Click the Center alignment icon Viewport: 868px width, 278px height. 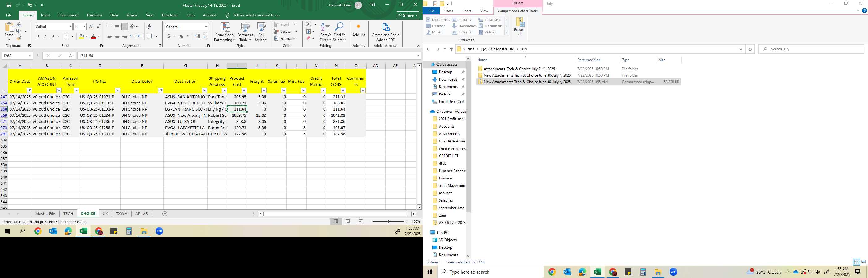(x=117, y=36)
